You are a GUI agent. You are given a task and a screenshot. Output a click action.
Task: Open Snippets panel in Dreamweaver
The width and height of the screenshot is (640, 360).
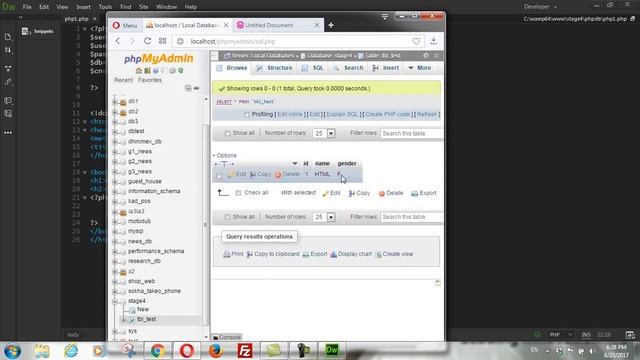tap(38, 31)
